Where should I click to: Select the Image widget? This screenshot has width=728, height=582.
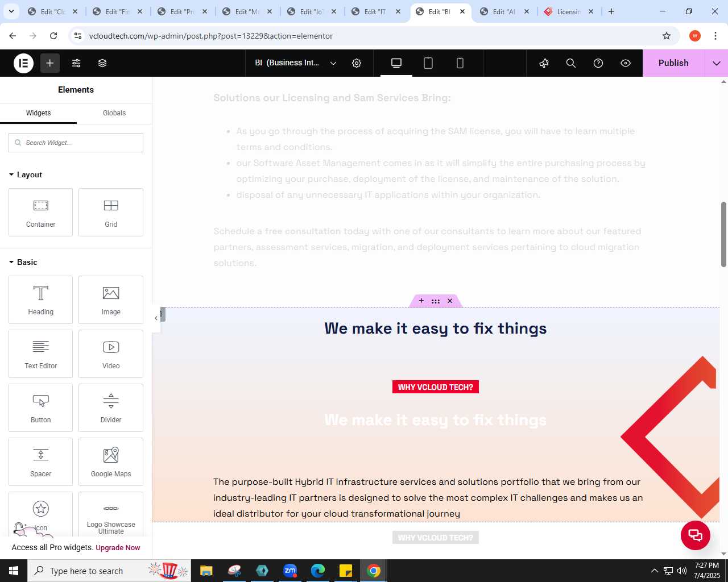pos(111,300)
